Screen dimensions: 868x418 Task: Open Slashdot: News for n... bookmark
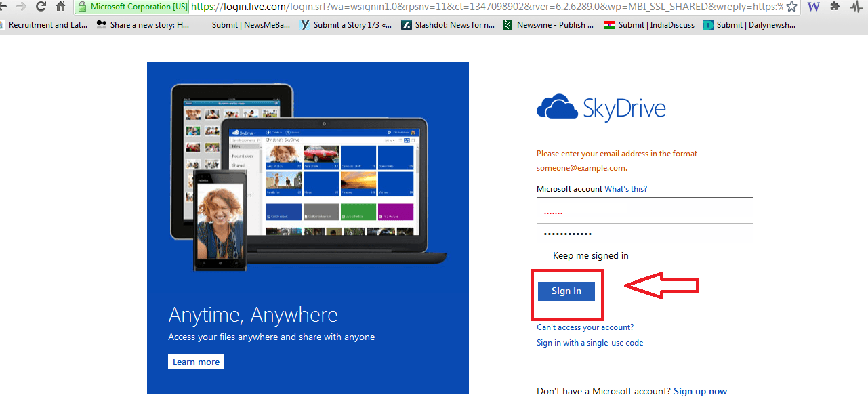click(448, 25)
